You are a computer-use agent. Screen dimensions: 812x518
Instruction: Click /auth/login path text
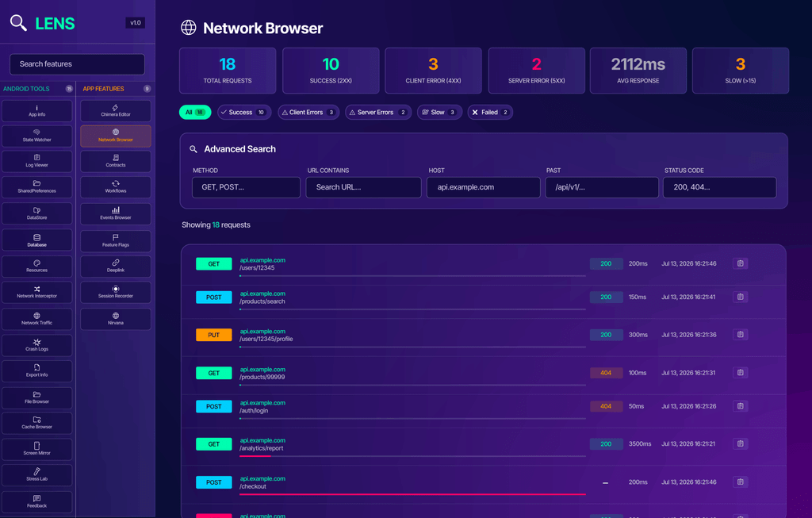pos(254,411)
